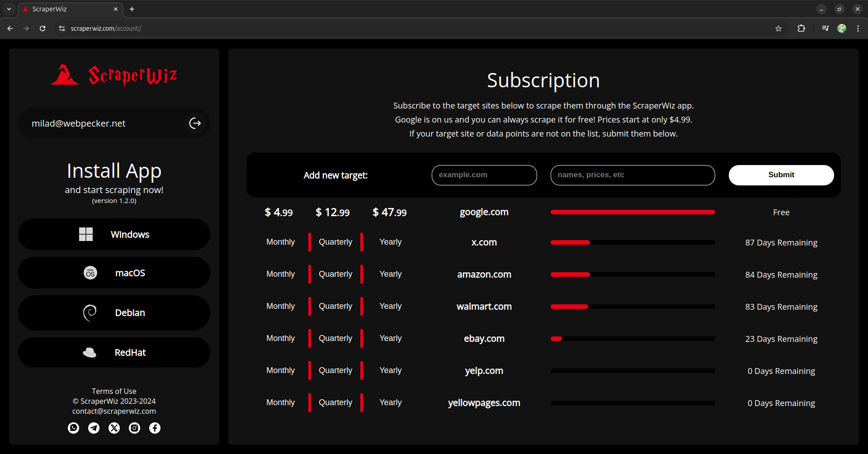Viewport: 868px width, 454px height.
Task: Open the Telegram social icon
Action: pos(94,428)
